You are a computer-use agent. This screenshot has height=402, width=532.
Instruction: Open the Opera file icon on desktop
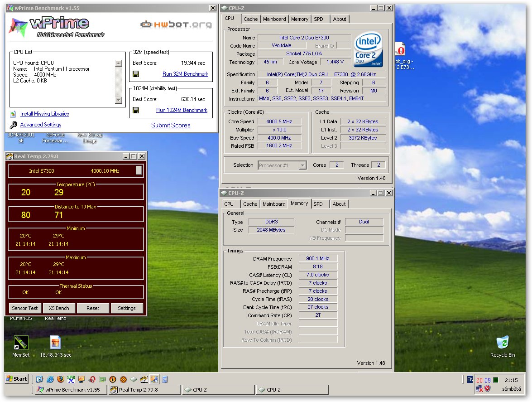(x=401, y=49)
